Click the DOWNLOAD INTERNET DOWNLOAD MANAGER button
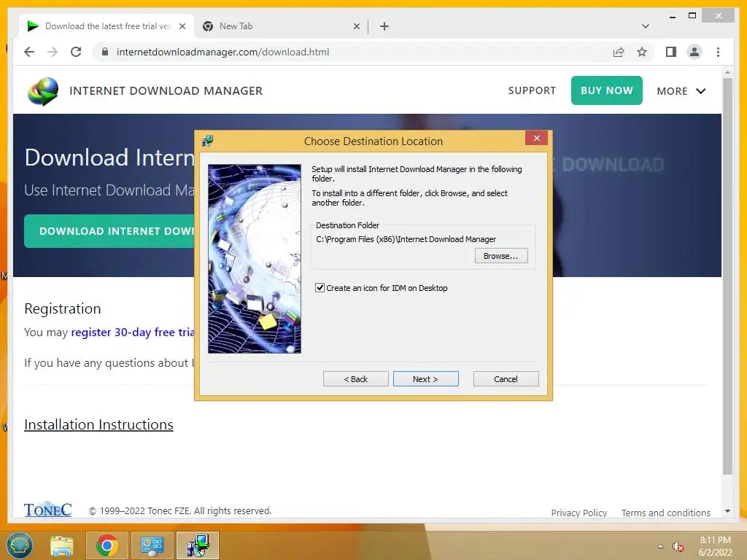Screen dimensions: 747x560 coord(109,231)
